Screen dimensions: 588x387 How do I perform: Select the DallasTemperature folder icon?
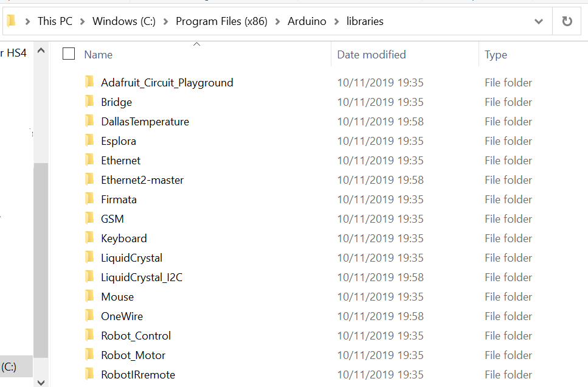[x=89, y=121]
